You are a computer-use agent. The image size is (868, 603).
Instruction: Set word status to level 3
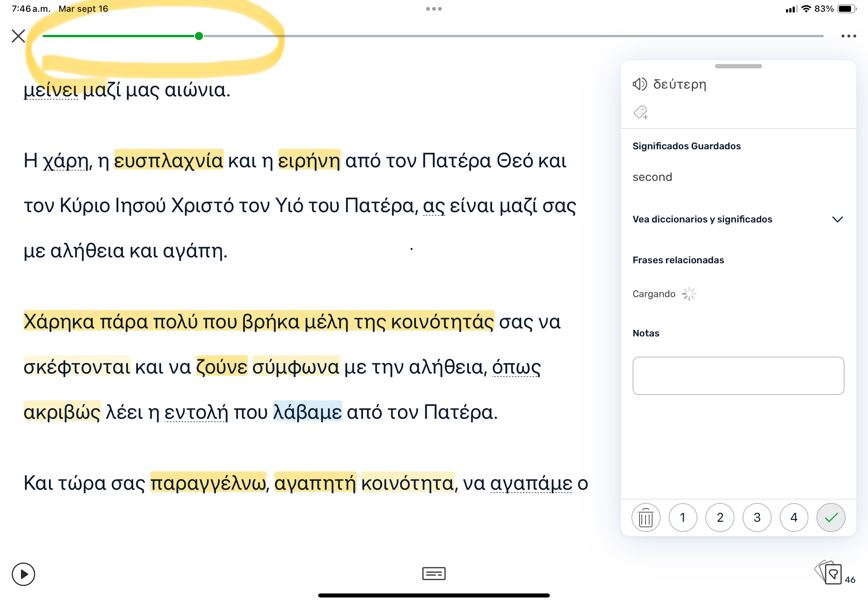pyautogui.click(x=757, y=518)
